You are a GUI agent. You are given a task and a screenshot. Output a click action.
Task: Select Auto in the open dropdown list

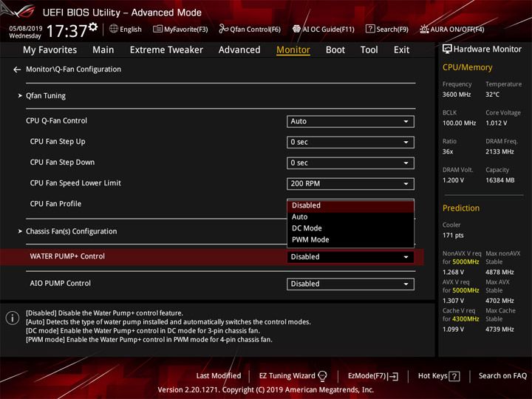coord(350,216)
